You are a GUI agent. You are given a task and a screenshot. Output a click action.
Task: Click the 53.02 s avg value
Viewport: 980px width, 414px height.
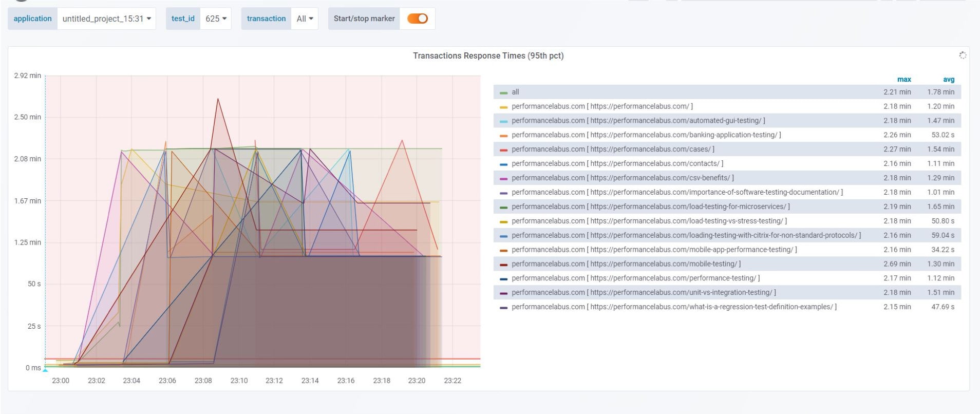pyautogui.click(x=943, y=135)
